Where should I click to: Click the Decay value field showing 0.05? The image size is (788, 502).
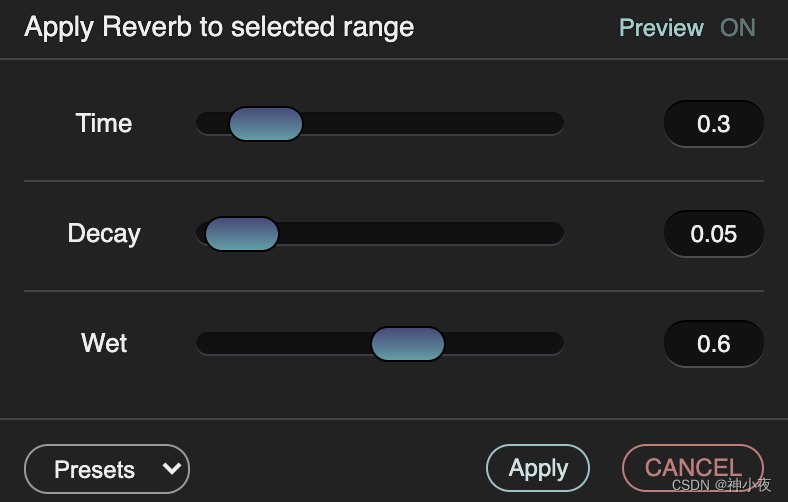coord(714,234)
